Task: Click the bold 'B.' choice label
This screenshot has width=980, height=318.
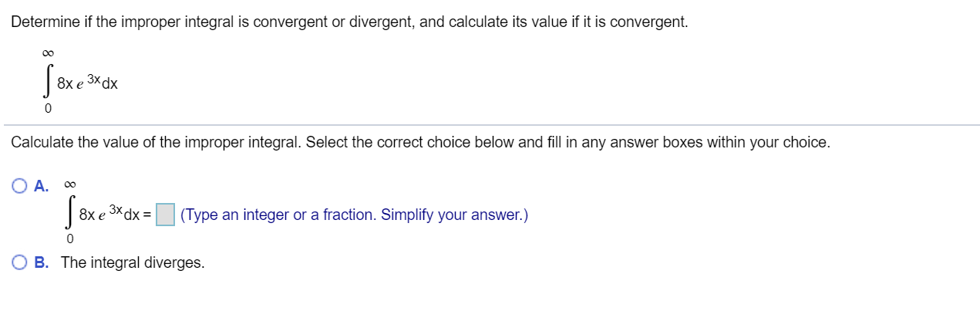Action: coord(42,262)
